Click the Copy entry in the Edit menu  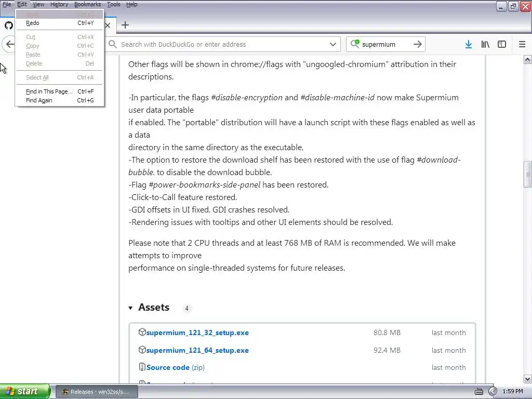[x=60, y=46]
